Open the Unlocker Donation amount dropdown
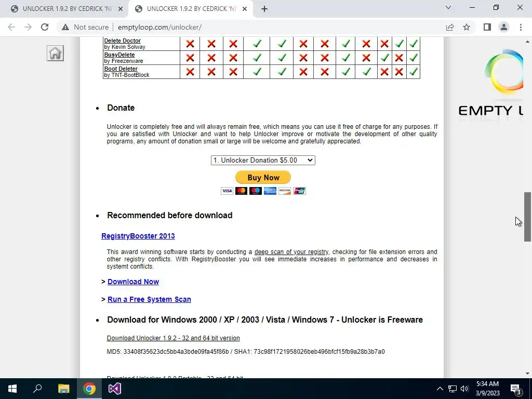Image resolution: width=532 pixels, height=399 pixels. 263,160
